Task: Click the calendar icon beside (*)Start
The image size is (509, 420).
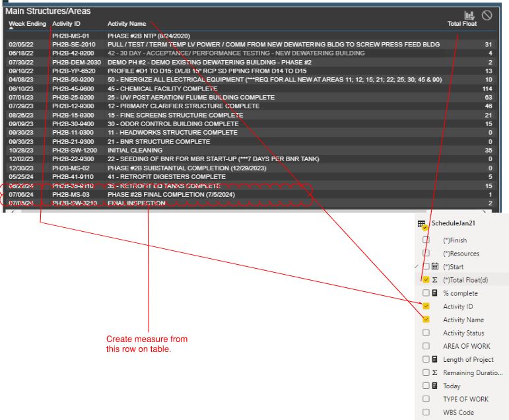Action: click(435, 267)
